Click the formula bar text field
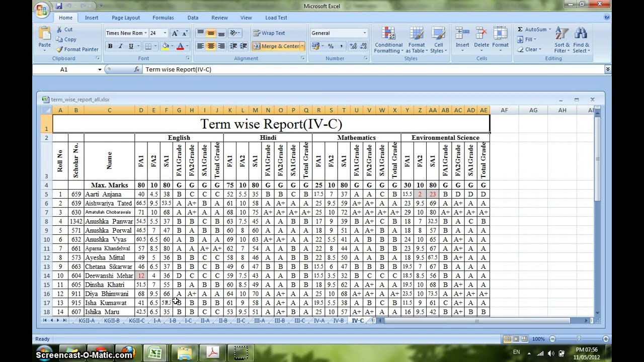Viewport: 644px width, 362px height. tap(352, 69)
